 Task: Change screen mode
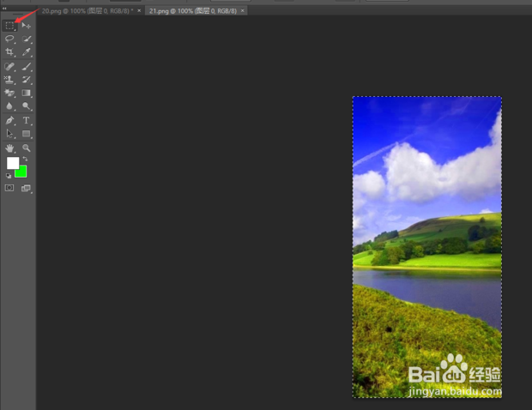click(x=26, y=188)
